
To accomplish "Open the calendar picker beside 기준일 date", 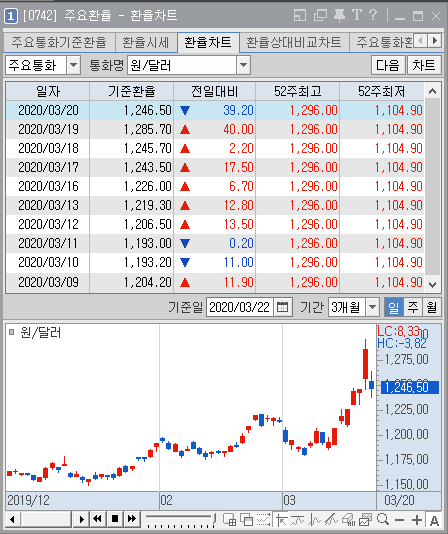I will (282, 307).
